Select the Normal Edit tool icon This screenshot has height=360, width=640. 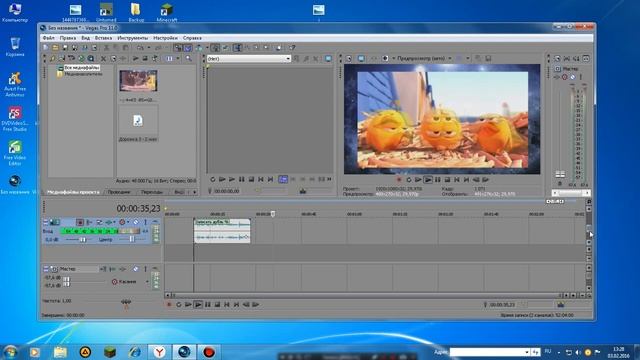click(237, 48)
